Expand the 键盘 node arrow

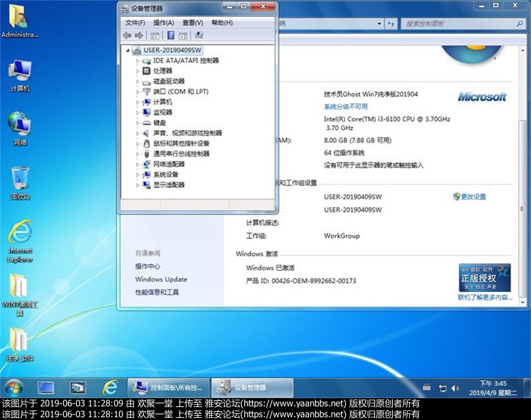pos(138,123)
